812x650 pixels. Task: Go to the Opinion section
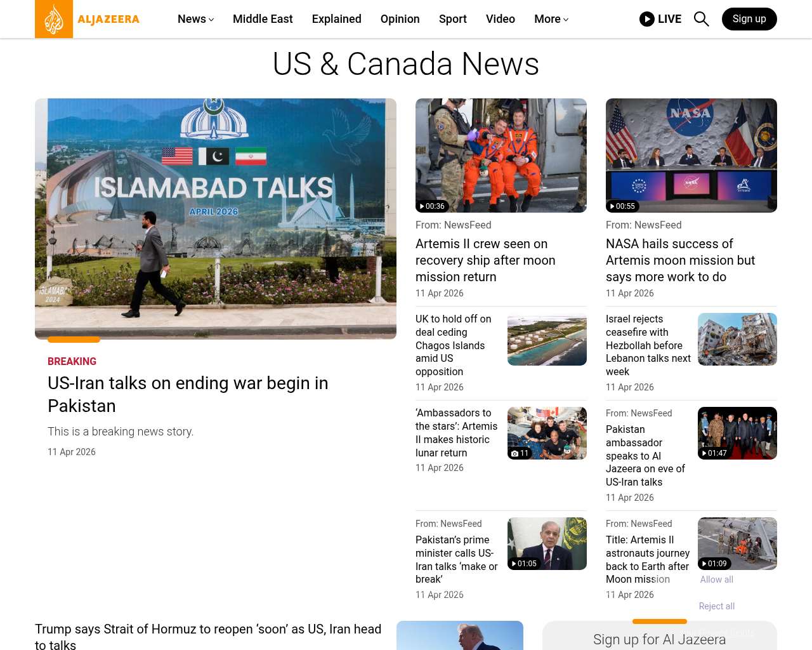point(400,19)
